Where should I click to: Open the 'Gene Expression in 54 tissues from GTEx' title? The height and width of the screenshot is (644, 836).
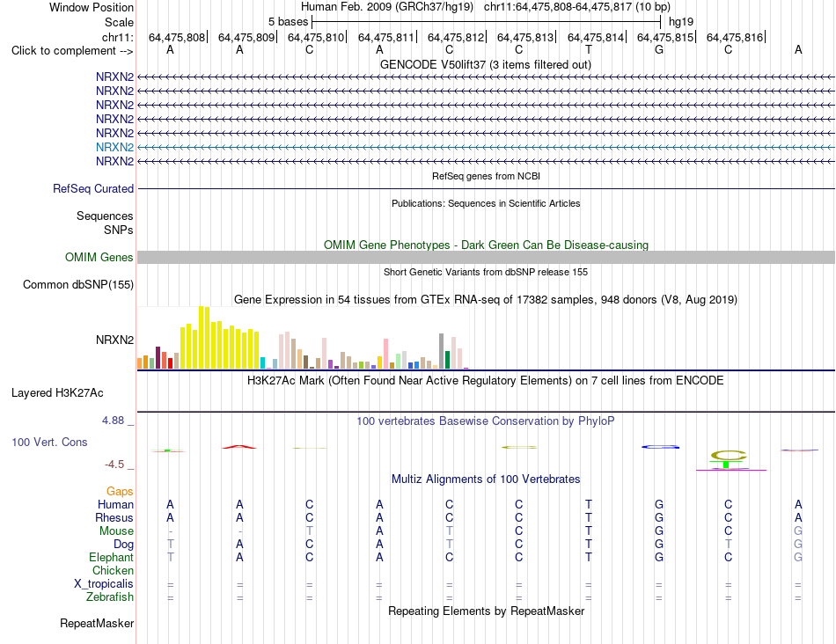[x=486, y=300]
